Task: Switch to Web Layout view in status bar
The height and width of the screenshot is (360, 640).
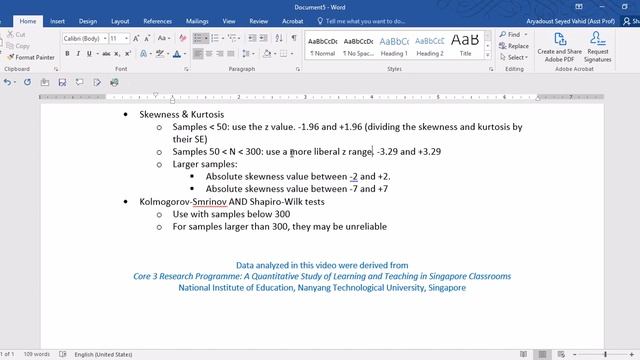Action: [561, 354]
